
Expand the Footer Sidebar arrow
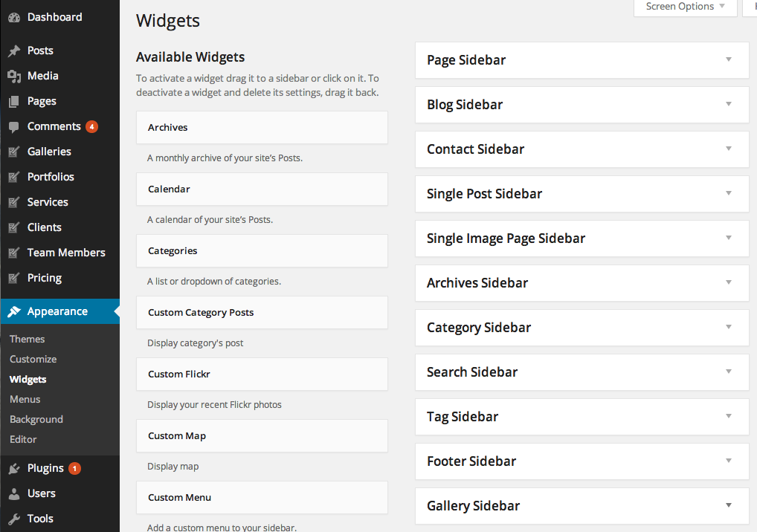click(x=729, y=461)
